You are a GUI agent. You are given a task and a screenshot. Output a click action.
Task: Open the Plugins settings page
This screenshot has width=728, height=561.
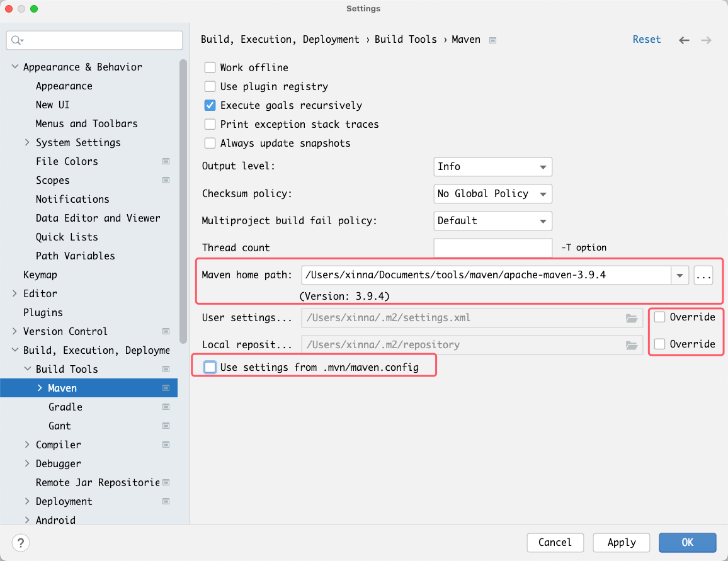pos(43,312)
